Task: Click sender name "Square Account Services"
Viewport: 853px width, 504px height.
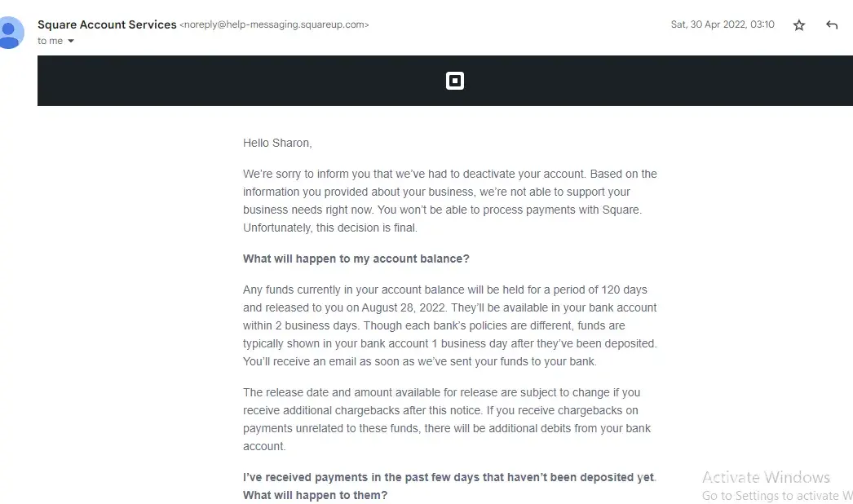Action: (x=107, y=24)
